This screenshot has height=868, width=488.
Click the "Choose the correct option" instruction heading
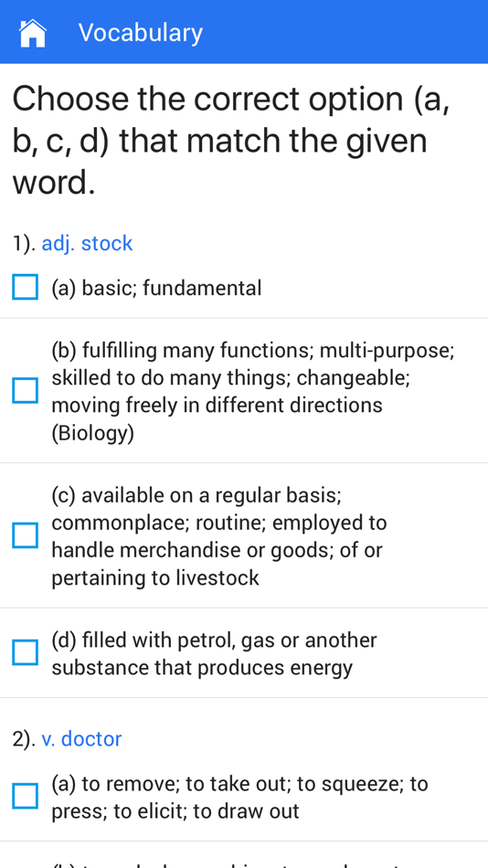(231, 141)
